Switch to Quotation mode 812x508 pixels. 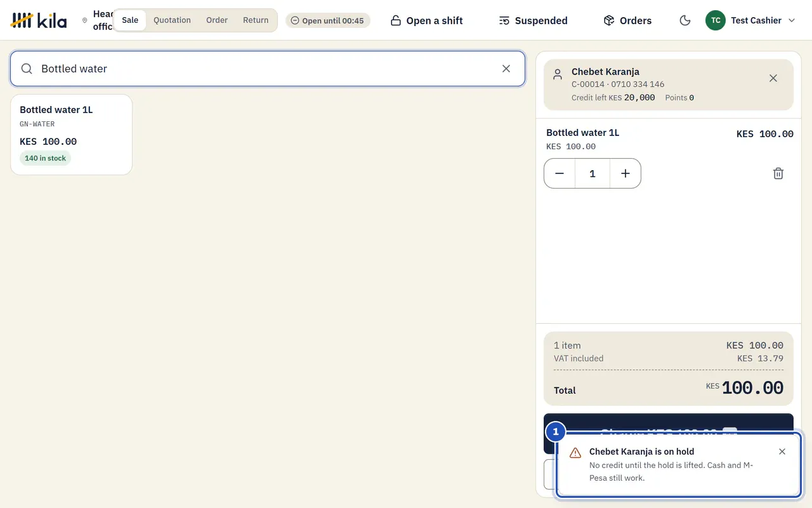(172, 20)
